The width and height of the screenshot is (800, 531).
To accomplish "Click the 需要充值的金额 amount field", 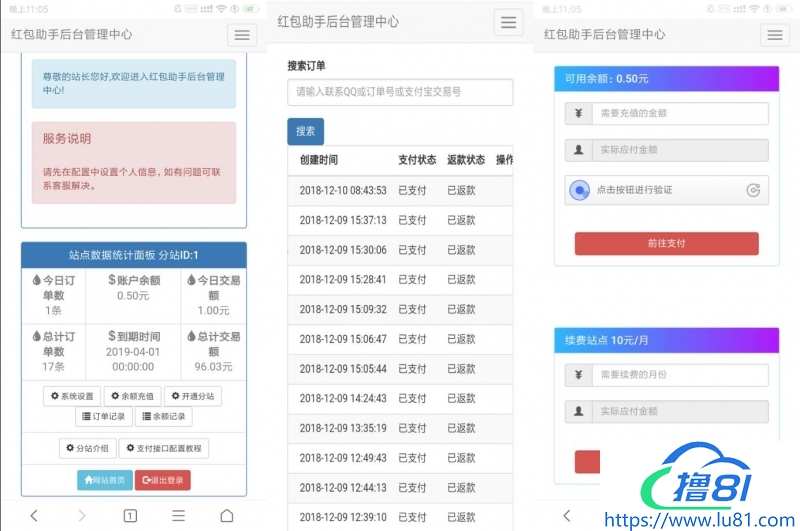I will (x=680, y=114).
